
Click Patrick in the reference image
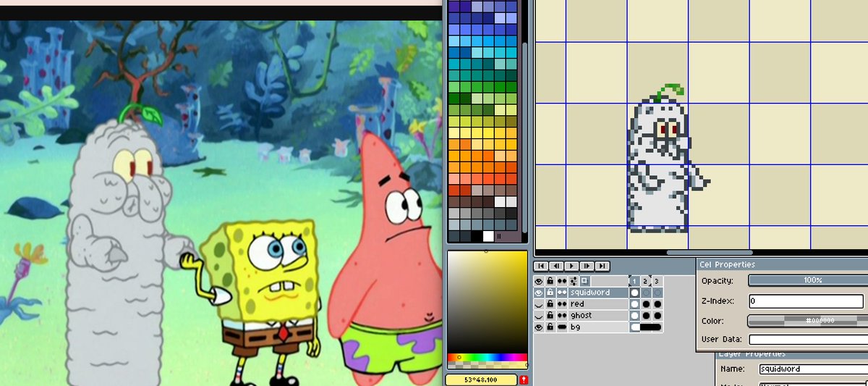(383, 257)
